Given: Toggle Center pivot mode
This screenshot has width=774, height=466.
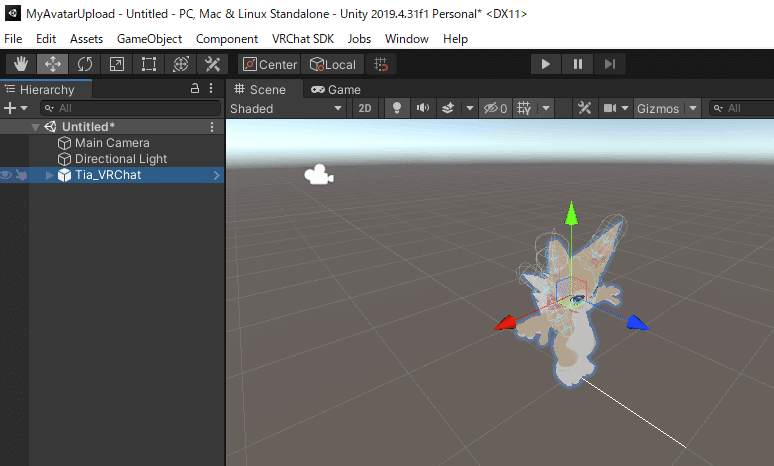Looking at the screenshot, I should 270,64.
